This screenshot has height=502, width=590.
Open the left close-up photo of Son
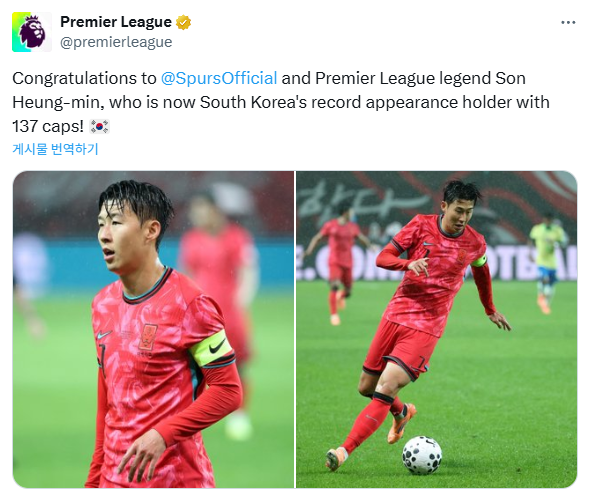click(x=154, y=330)
